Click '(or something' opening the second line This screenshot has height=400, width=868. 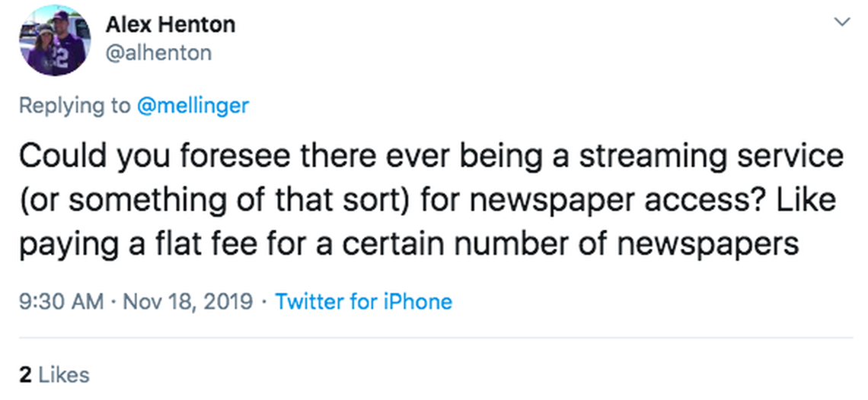[110, 200]
